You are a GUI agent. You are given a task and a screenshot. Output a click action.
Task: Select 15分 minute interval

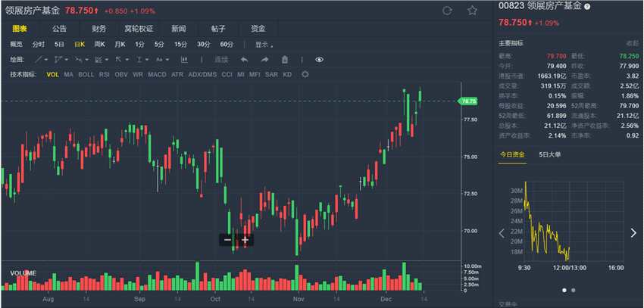[x=180, y=45]
